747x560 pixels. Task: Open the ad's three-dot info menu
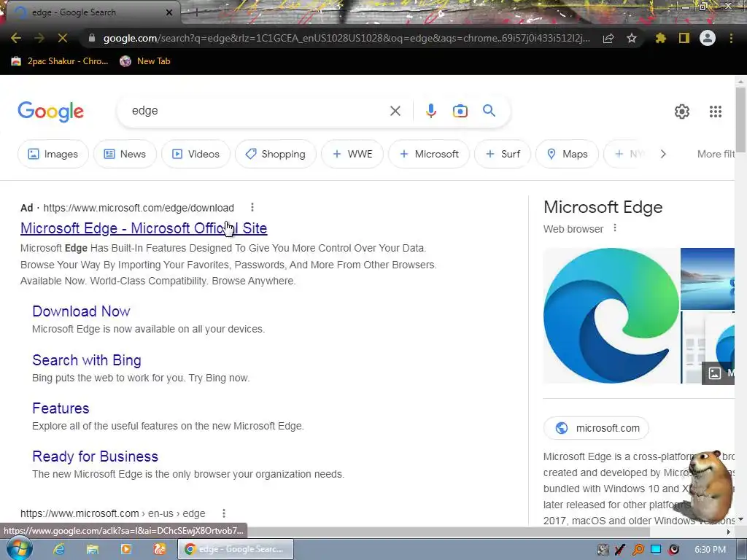(252, 207)
